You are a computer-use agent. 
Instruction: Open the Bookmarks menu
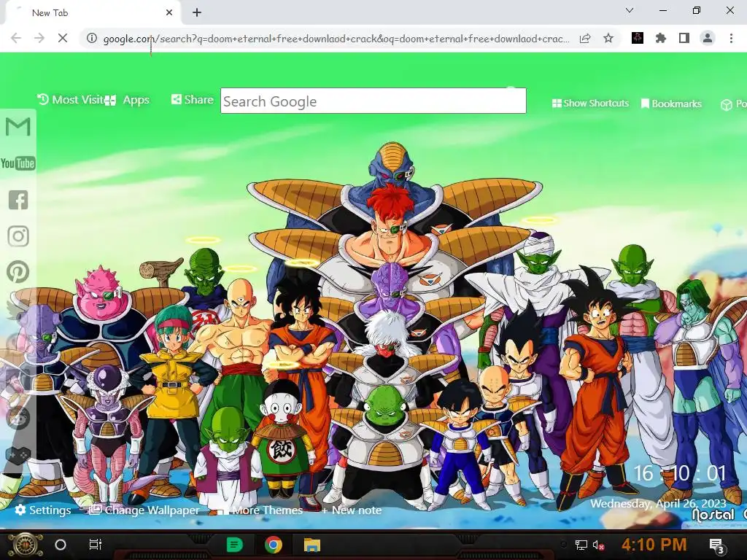click(671, 104)
